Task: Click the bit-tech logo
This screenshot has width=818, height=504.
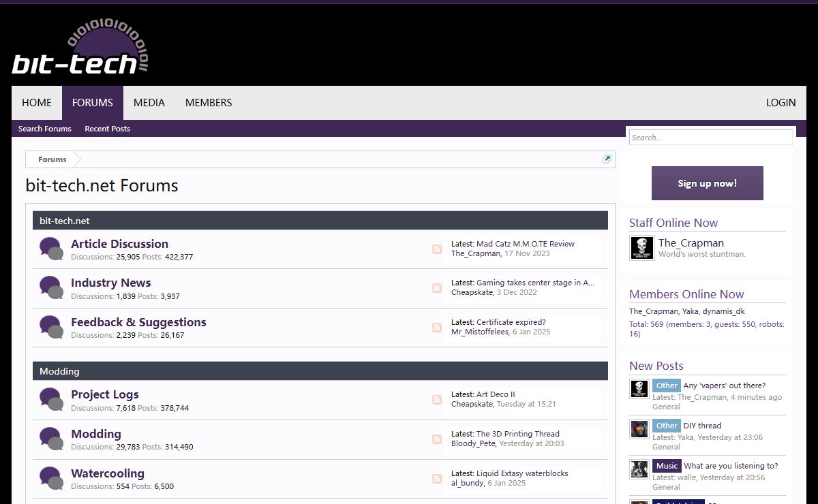Action: point(80,47)
